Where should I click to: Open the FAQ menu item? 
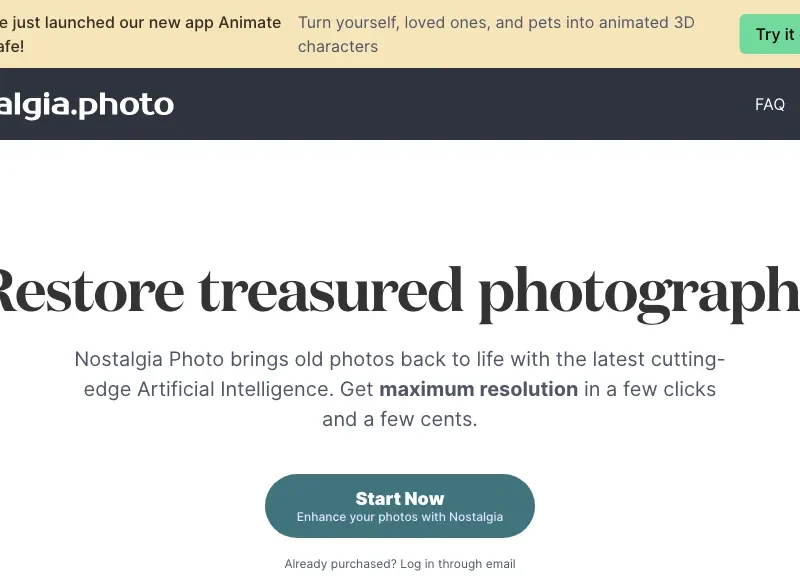(x=769, y=104)
